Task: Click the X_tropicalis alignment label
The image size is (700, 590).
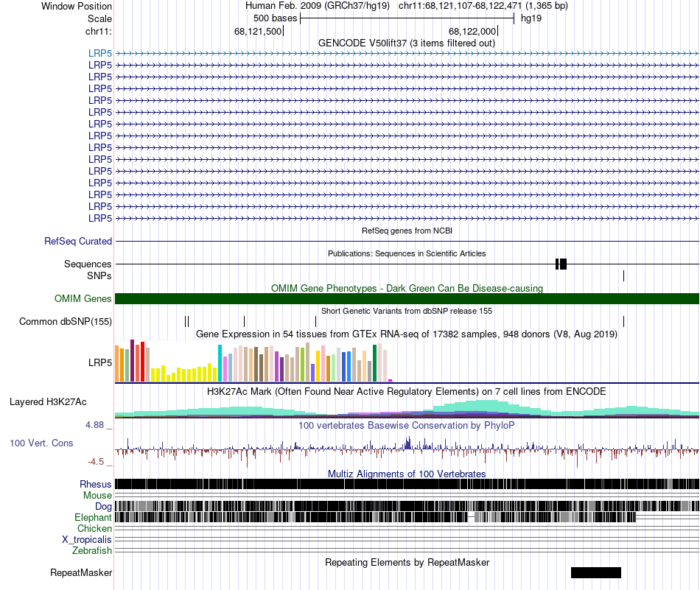Action: click(87, 539)
